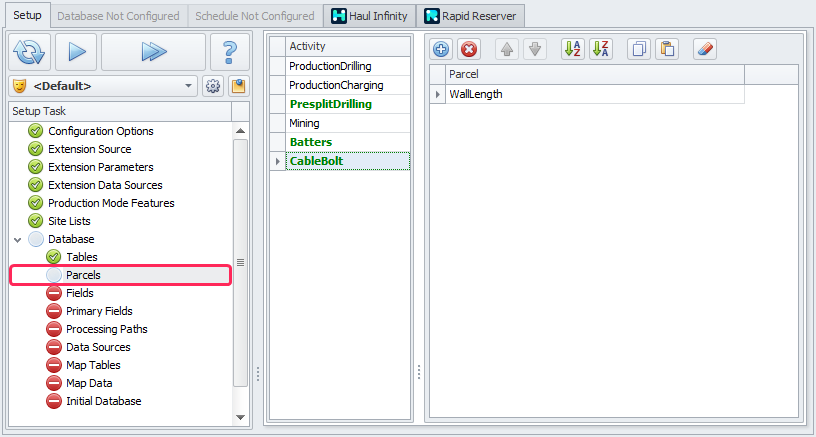Image resolution: width=816 pixels, height=437 pixels.
Task: Select Site Lists setup task
Action: (69, 221)
